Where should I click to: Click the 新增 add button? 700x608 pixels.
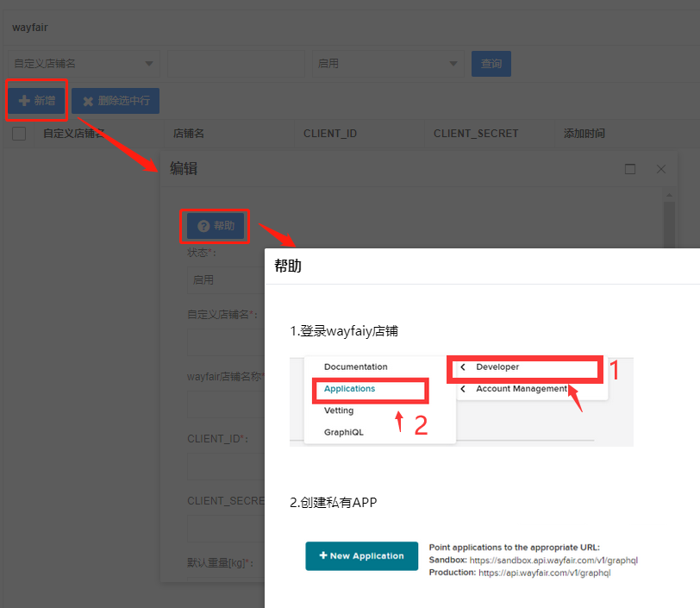(36, 101)
